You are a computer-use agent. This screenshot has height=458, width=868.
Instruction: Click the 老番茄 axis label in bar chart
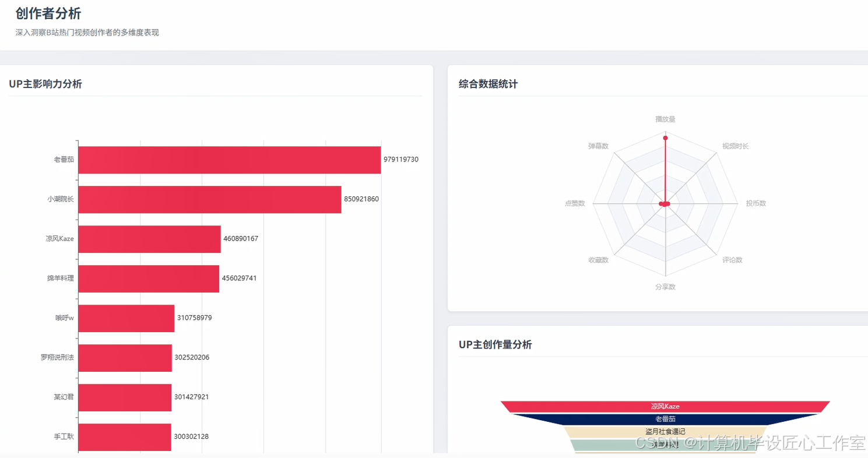click(x=64, y=160)
